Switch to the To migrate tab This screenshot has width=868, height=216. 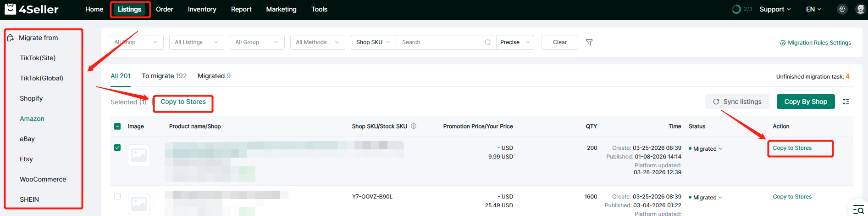[x=164, y=76]
